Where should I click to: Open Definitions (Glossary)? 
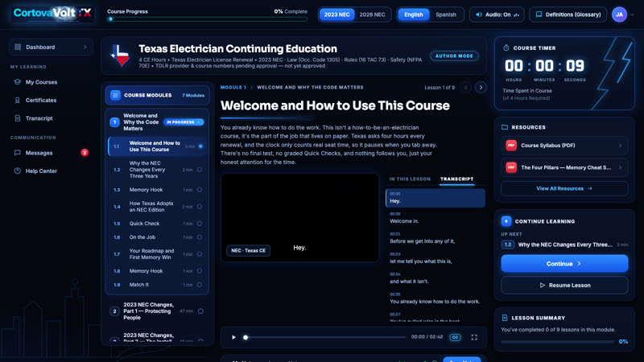click(568, 14)
